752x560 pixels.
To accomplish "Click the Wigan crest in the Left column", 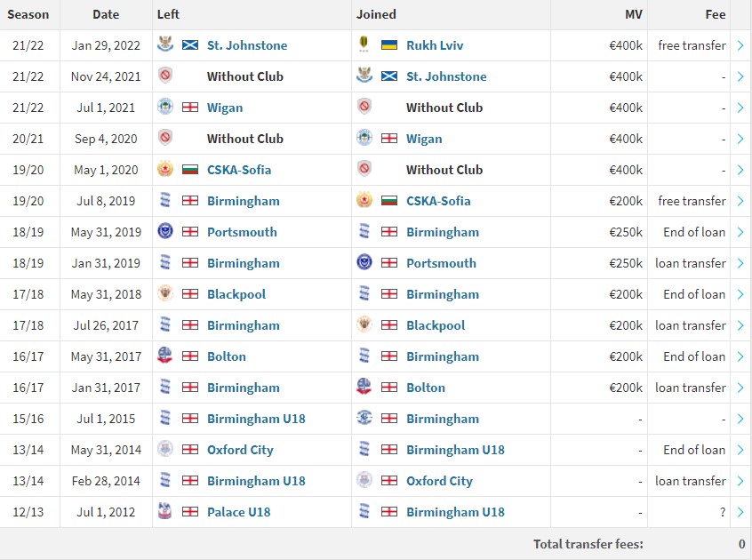I will click(x=165, y=107).
